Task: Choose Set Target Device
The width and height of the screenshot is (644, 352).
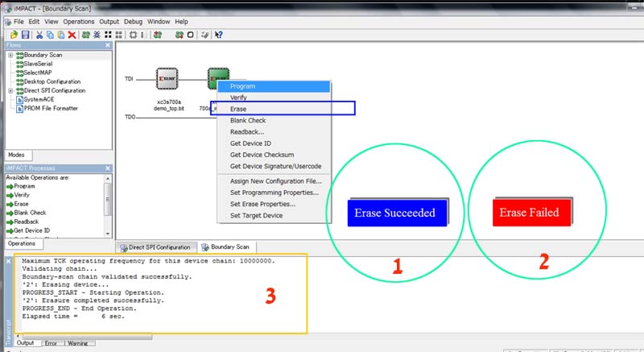Action: click(274, 216)
